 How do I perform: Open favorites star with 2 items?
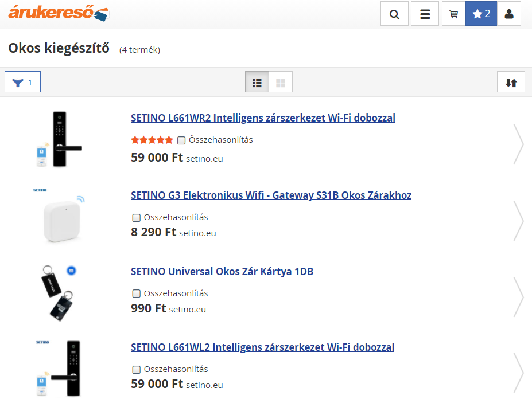[x=481, y=14]
